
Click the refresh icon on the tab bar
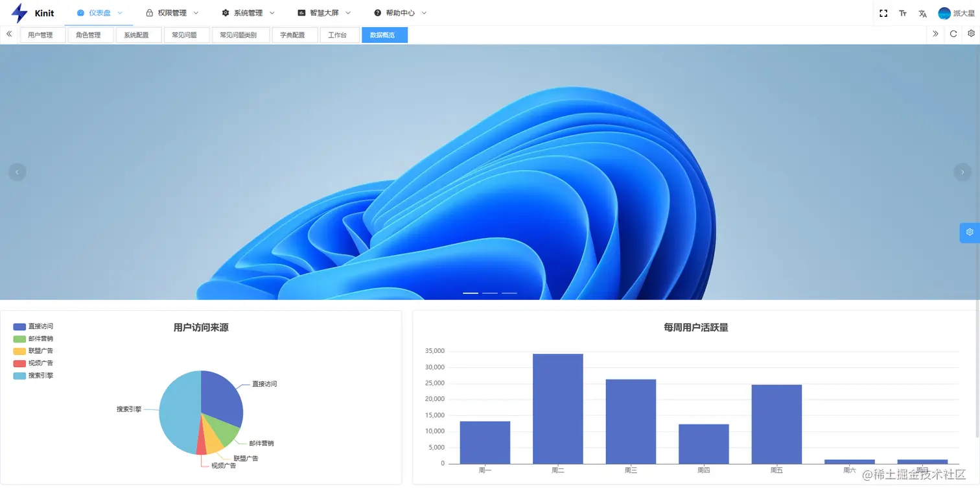[x=953, y=34]
